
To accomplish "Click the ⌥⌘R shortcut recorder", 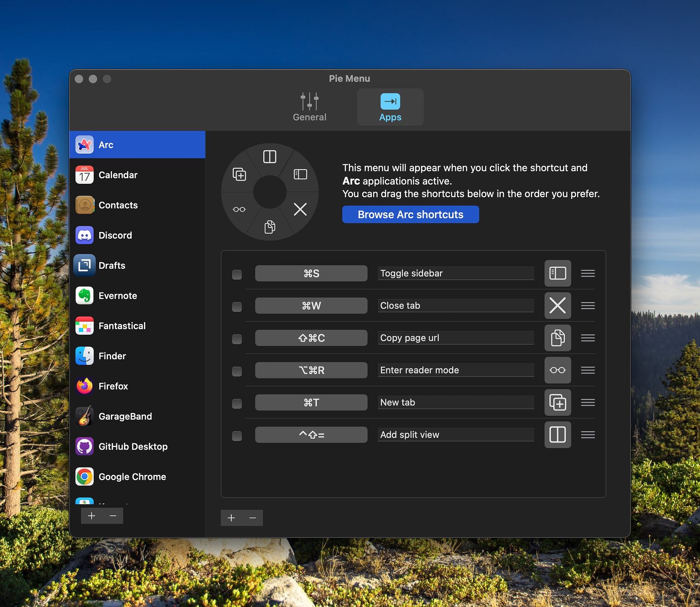I will click(x=311, y=370).
